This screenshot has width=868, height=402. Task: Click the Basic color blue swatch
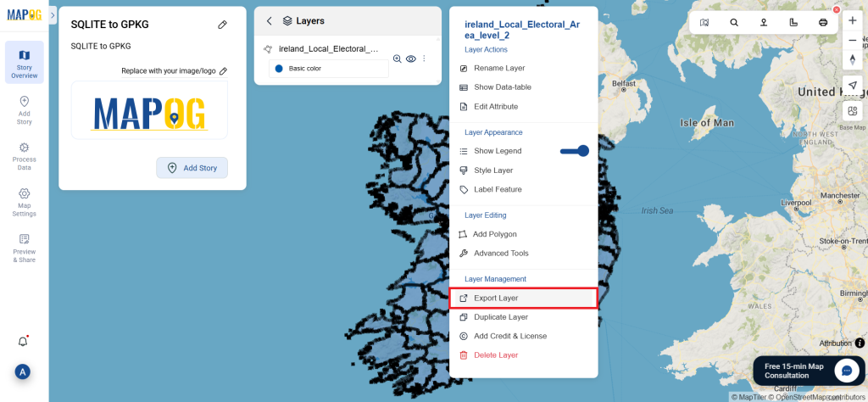click(x=279, y=68)
